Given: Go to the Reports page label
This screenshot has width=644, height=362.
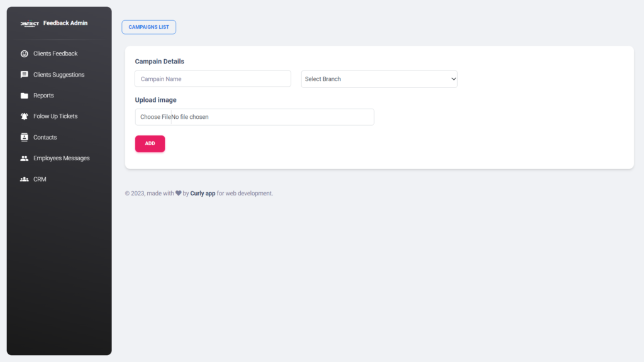Looking at the screenshot, I should click(43, 96).
